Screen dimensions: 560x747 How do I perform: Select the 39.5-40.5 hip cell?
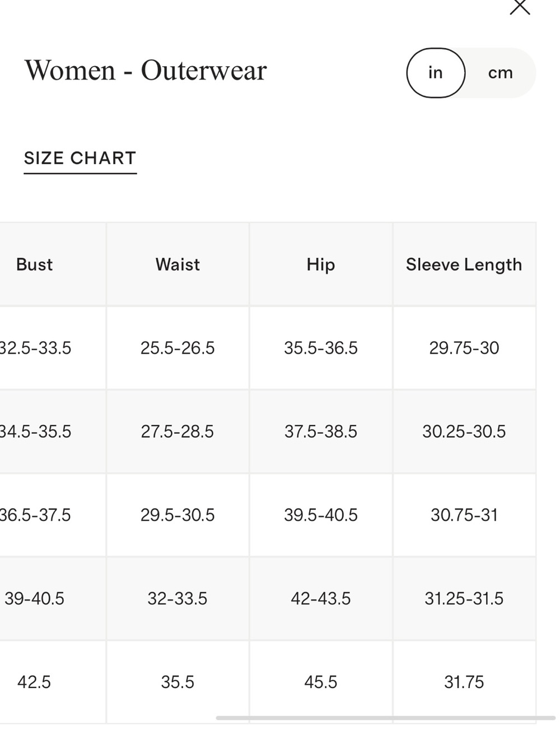click(321, 515)
